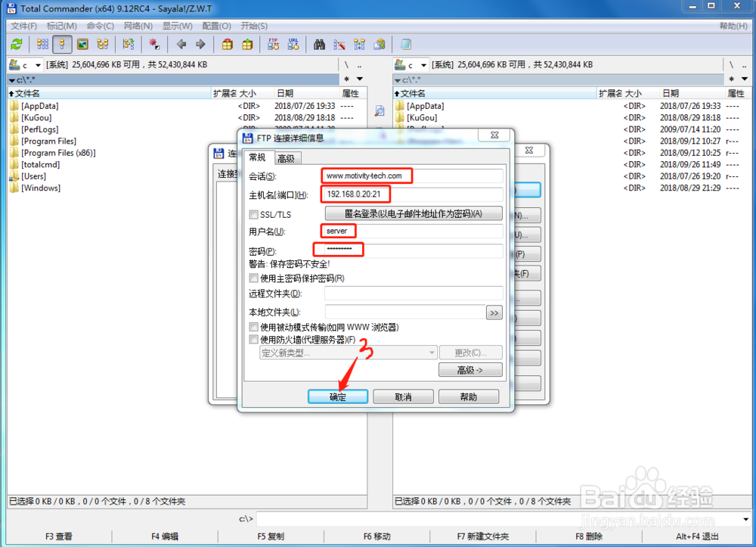The height and width of the screenshot is (547, 756).
Task: Check 使用主密码保护密码 option
Action: click(253, 278)
